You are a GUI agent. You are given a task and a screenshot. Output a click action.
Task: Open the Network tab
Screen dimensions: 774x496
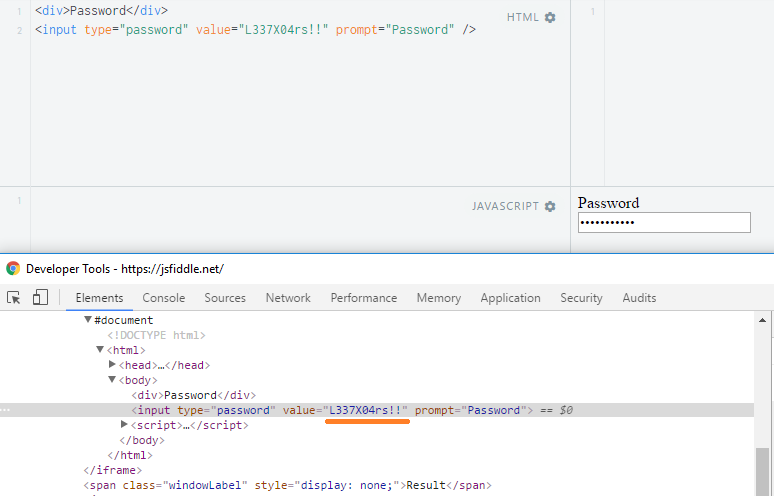click(x=288, y=298)
